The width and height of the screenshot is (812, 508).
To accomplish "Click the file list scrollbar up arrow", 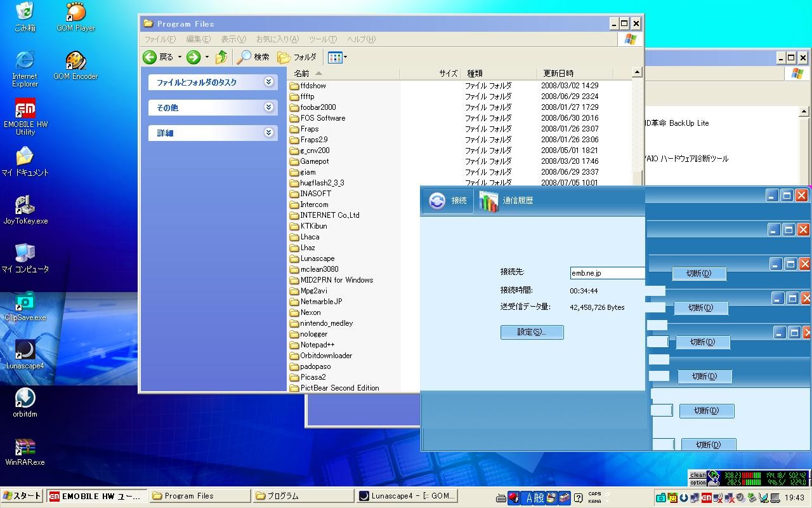I will [x=637, y=73].
